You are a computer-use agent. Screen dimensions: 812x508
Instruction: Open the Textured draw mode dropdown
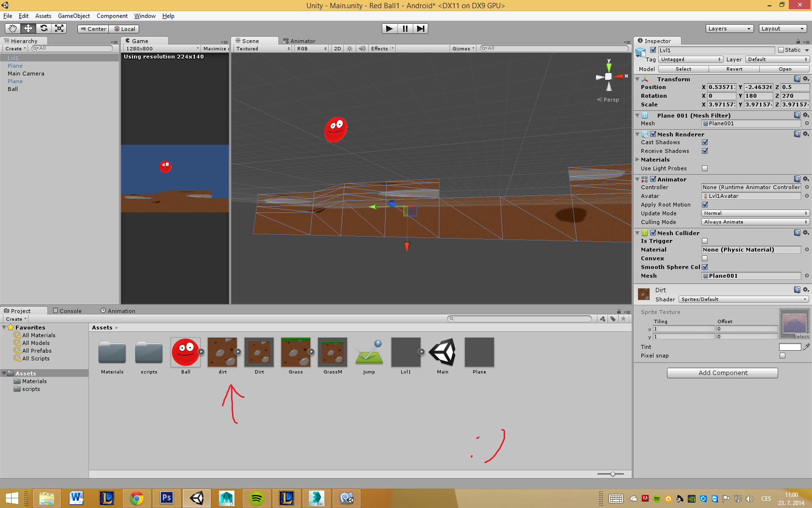pyautogui.click(x=263, y=48)
